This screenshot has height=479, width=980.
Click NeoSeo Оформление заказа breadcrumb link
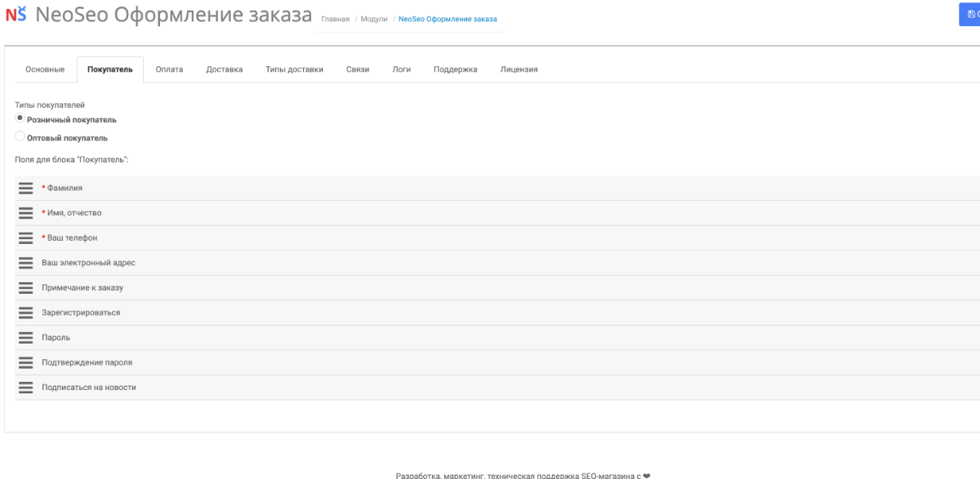[448, 19]
